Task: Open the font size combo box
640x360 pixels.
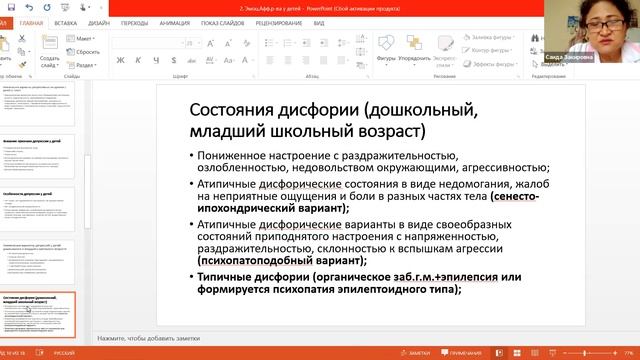Action: pos(193,43)
